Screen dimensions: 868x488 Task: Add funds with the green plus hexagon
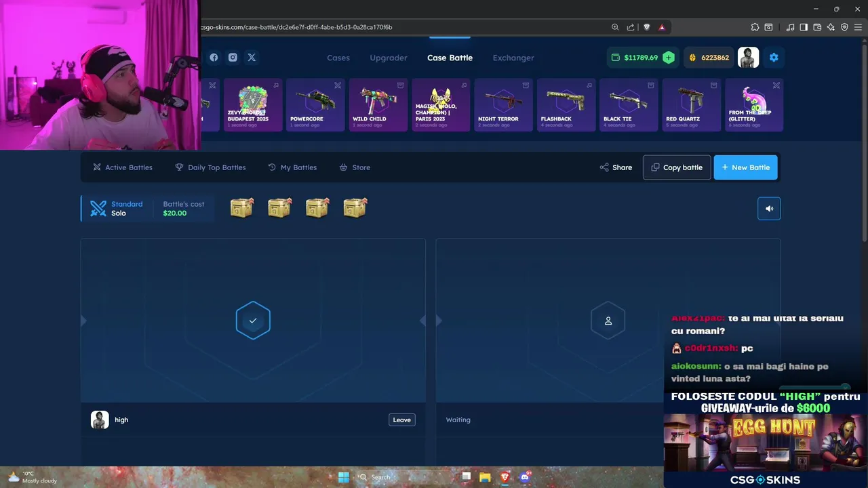(x=669, y=58)
